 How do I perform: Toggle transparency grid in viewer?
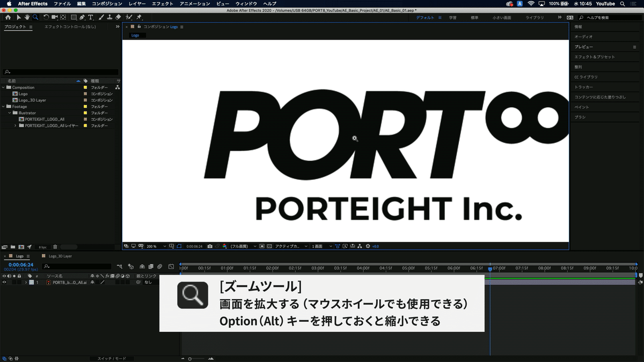click(x=269, y=246)
